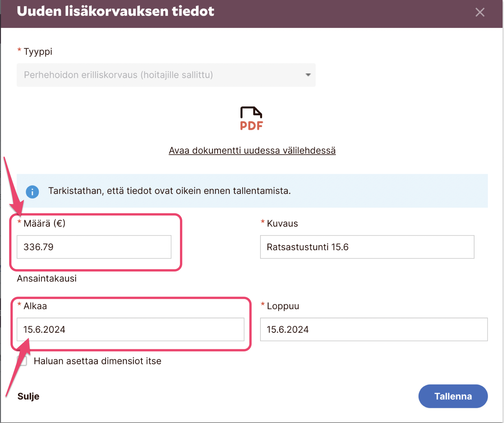Click the Määrä (€) label
504x423 pixels.
tap(44, 223)
